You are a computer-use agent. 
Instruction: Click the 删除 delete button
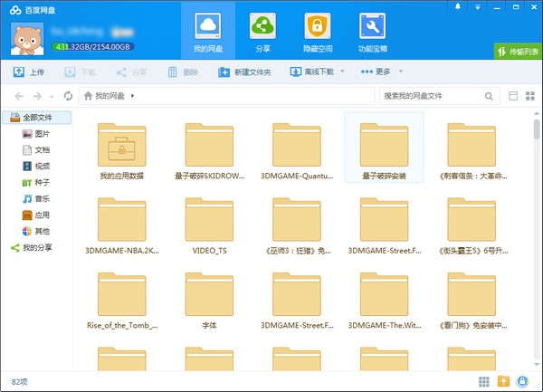183,72
